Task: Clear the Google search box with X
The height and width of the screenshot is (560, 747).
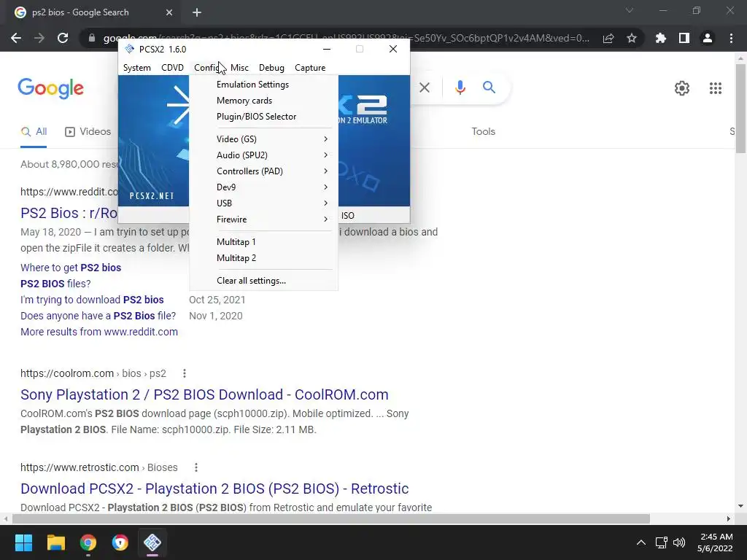Action: (425, 87)
